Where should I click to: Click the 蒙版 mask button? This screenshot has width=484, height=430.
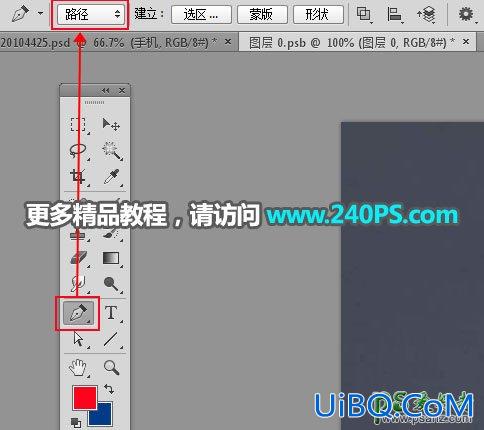coord(262,15)
